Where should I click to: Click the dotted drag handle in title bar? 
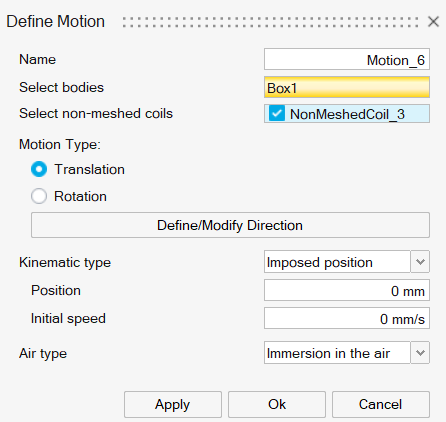271,22
